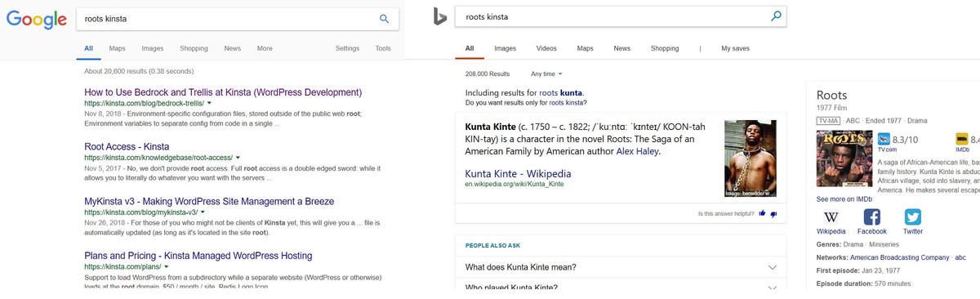Open Root Access - Kinsta result
This screenshot has width=980, height=299.
(127, 146)
